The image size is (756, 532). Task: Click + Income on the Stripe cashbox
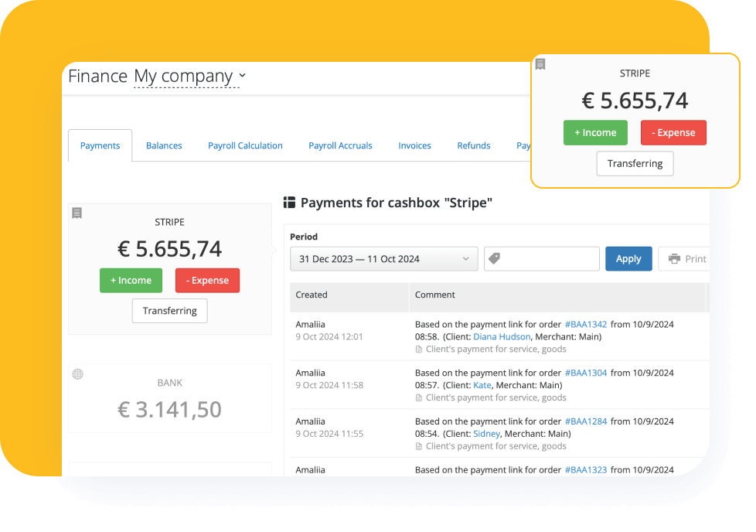131,281
